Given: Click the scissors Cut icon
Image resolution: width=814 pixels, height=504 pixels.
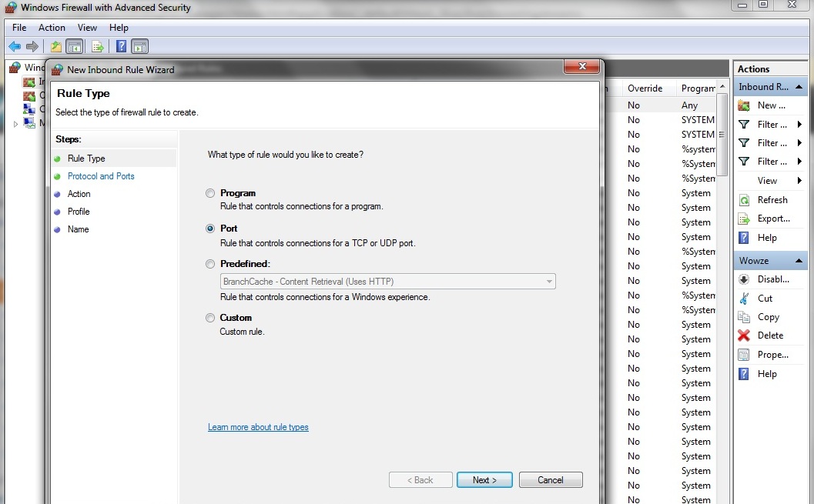Looking at the screenshot, I should click(744, 299).
